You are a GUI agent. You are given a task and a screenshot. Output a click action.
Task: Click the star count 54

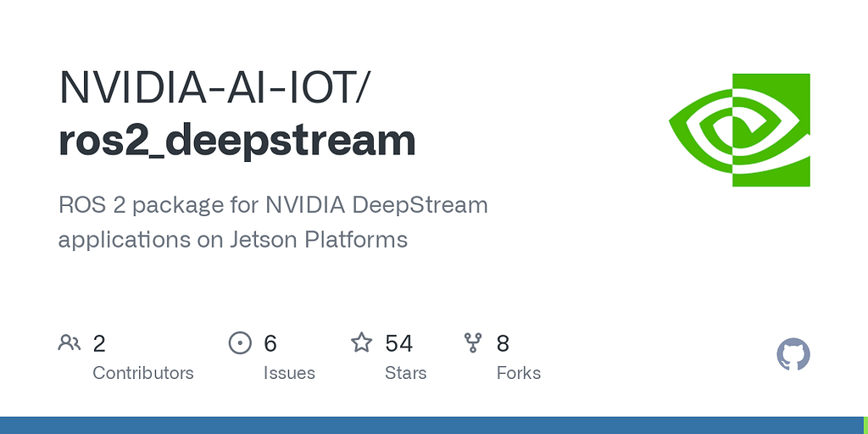[398, 344]
